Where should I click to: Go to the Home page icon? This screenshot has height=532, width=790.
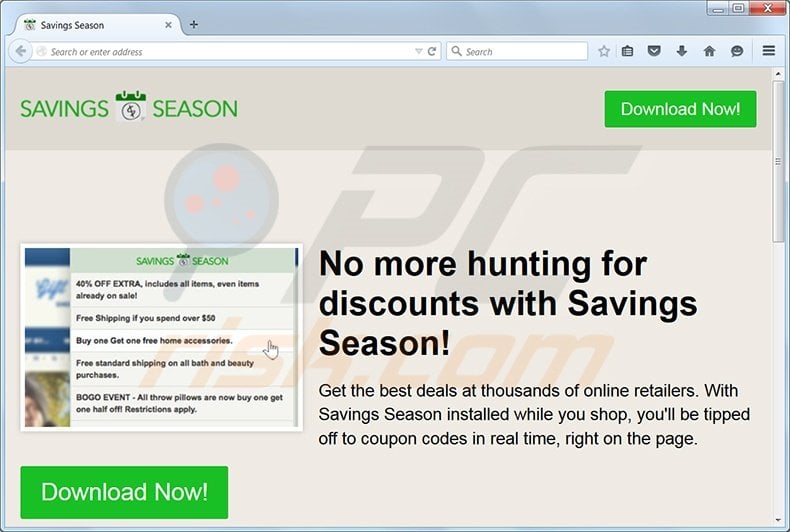709,51
